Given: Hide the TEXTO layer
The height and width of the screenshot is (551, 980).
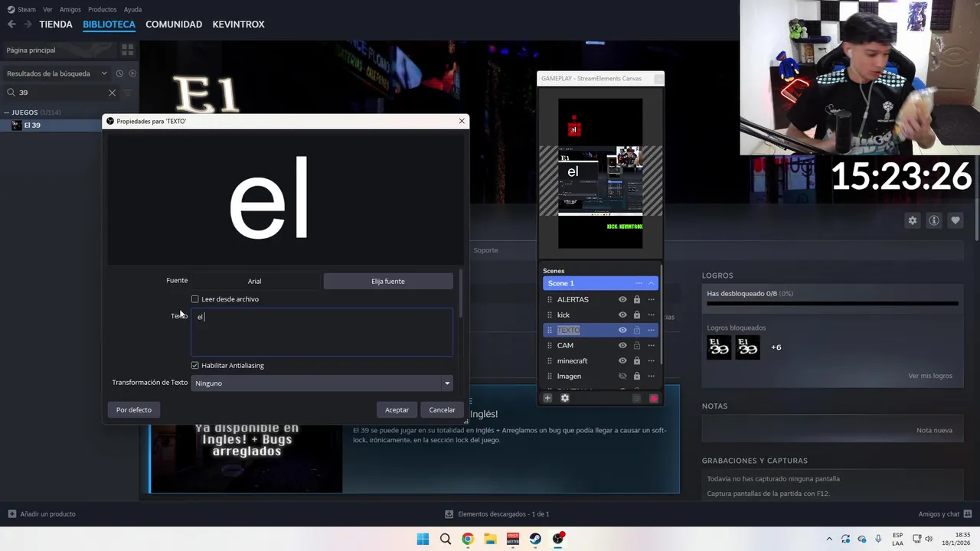Looking at the screenshot, I should (x=622, y=331).
